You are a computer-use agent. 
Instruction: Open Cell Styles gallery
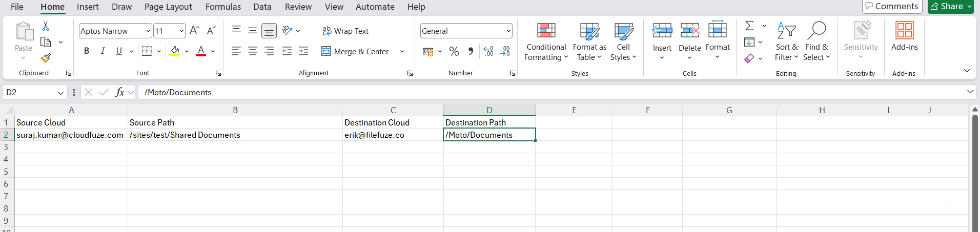point(623,42)
